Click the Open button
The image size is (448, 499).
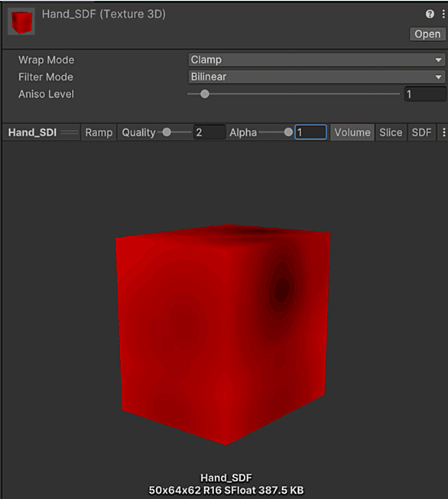pos(427,34)
